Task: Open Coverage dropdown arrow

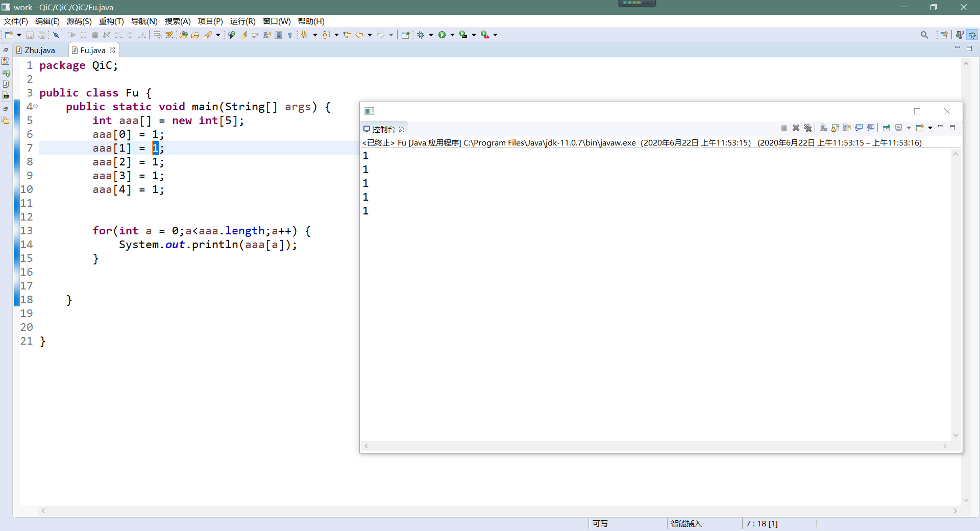Action: point(474,35)
